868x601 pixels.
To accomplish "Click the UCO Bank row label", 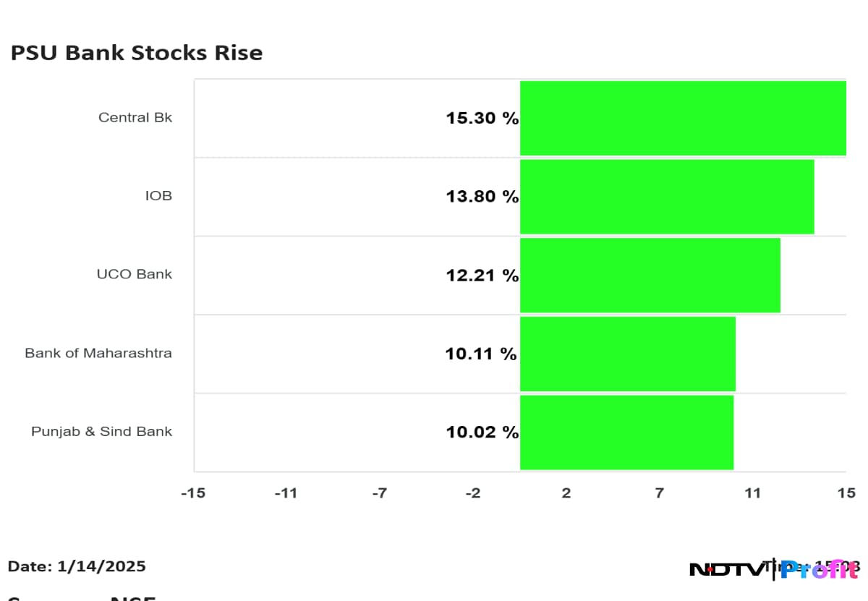I will coord(135,274).
